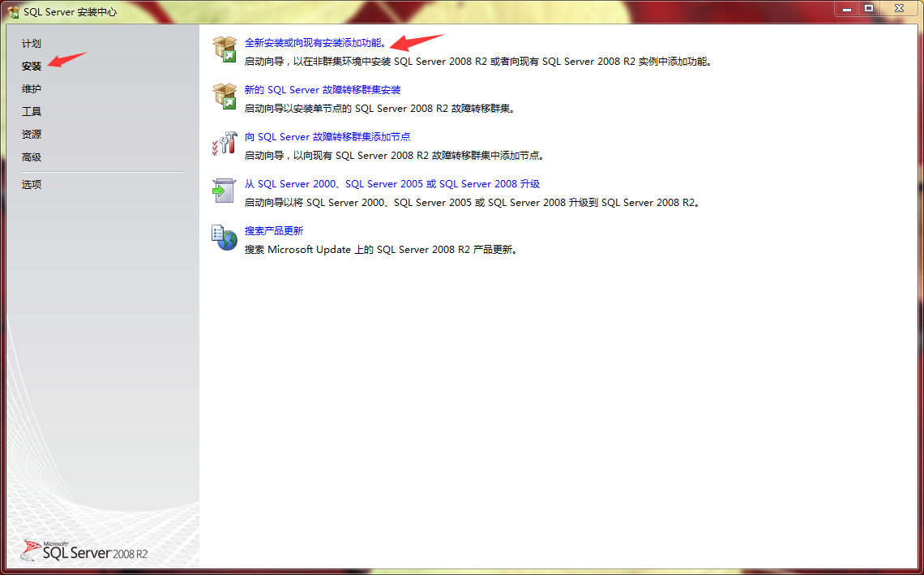Image resolution: width=924 pixels, height=575 pixels.
Task: Go to the 高级 section
Action: click(x=32, y=157)
